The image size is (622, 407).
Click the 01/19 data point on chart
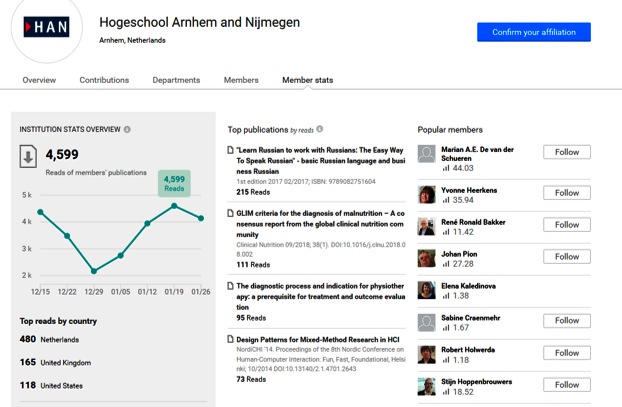point(174,206)
